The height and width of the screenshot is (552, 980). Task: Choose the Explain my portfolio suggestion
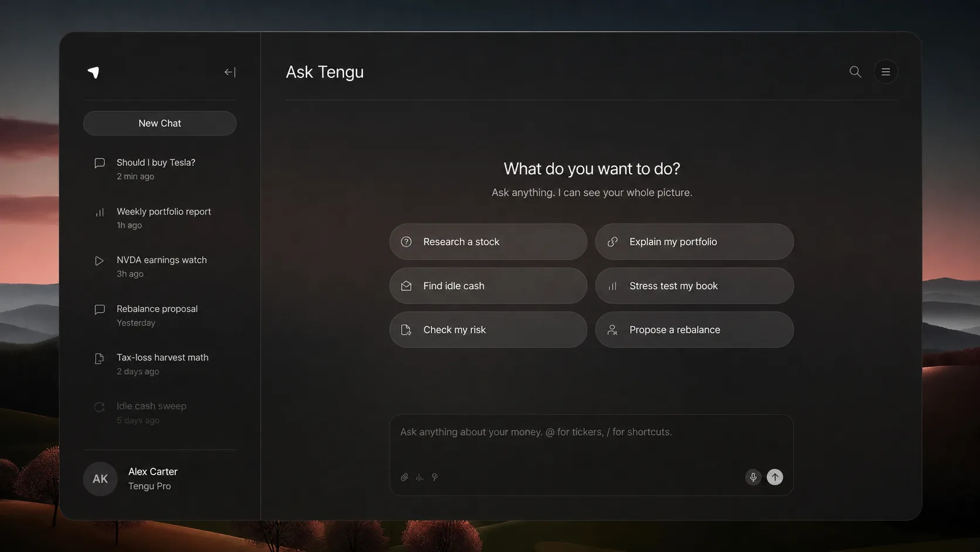[x=695, y=242]
